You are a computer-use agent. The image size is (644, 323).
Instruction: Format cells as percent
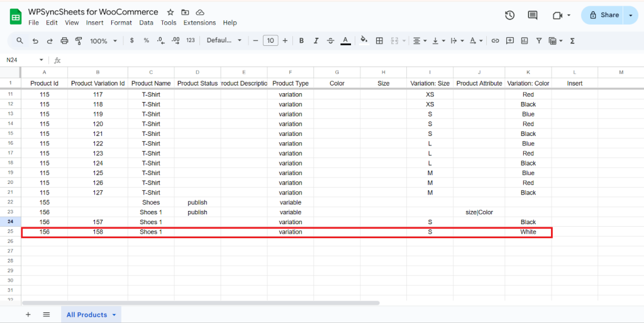(x=146, y=41)
